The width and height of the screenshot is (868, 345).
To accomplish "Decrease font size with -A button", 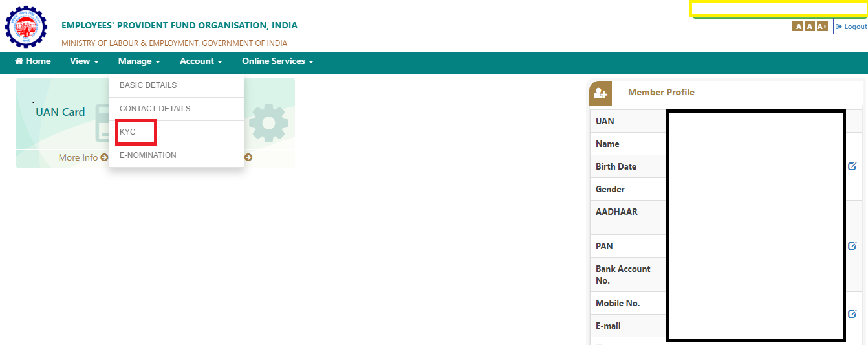I will pyautogui.click(x=797, y=27).
